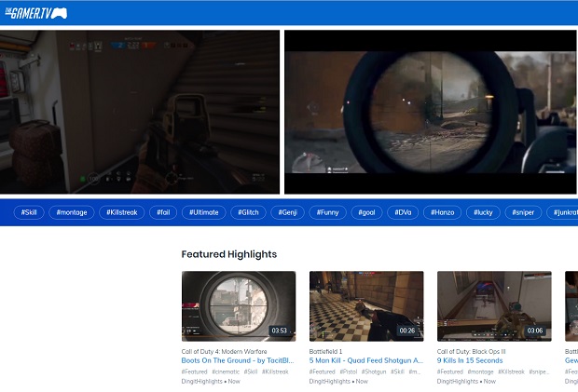Click Call of Duty 4: Modern Warfare game label
This screenshot has height=392, width=578.
[224, 352]
